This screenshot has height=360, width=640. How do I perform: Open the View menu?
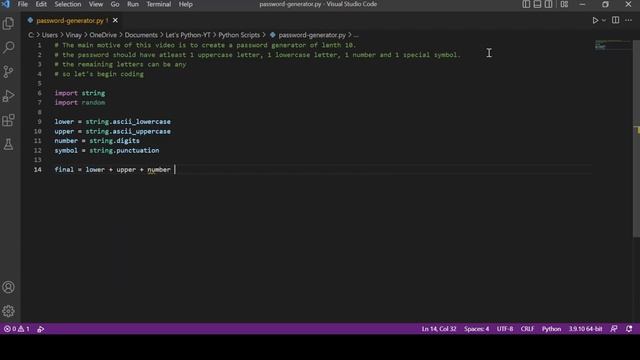pos(96,4)
